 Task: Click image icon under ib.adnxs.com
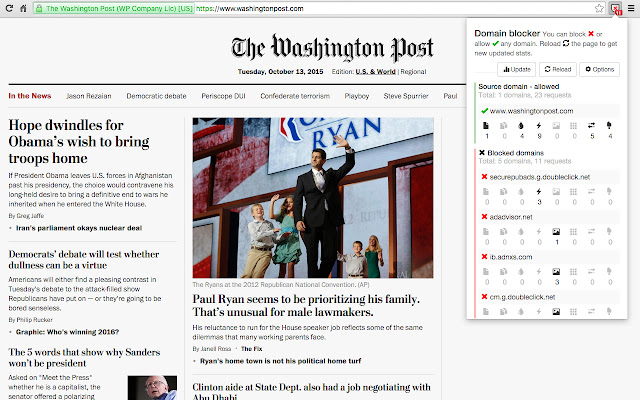[x=556, y=271]
